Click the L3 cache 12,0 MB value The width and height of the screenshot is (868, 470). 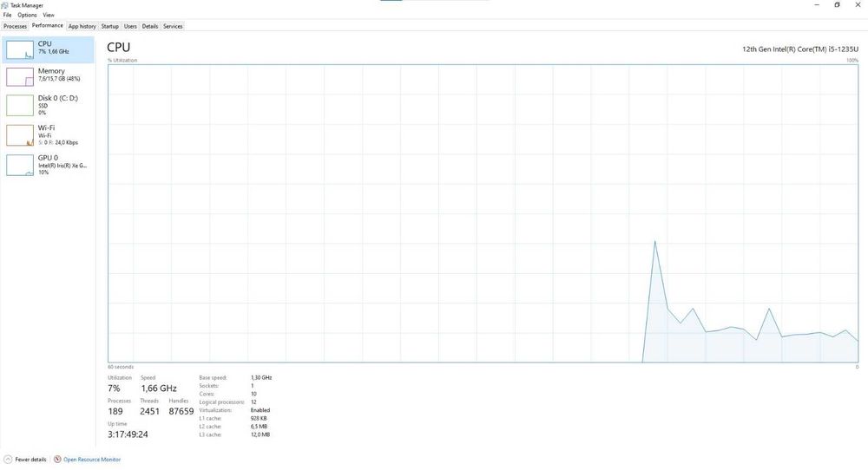coord(260,435)
